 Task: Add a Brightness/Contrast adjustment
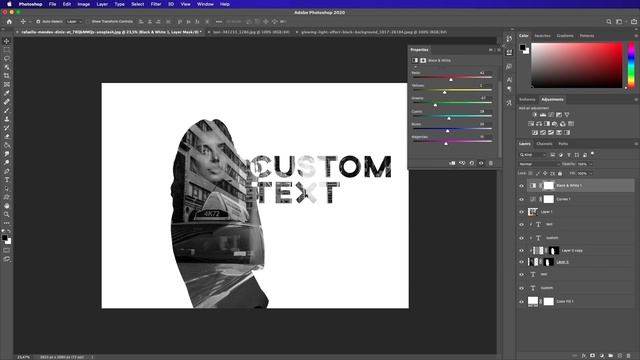click(535, 115)
